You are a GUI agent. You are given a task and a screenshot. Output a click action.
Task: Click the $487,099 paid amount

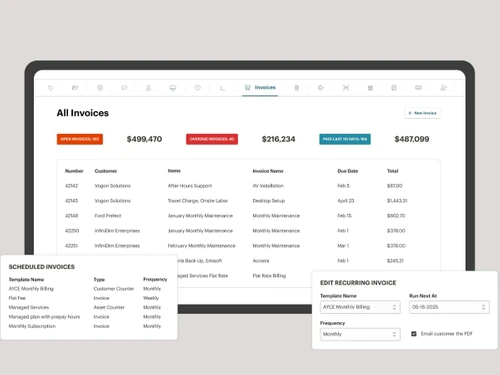(412, 139)
